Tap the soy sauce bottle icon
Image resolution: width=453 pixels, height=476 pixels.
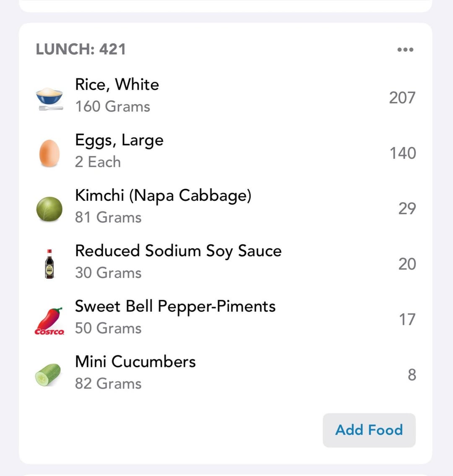click(49, 264)
